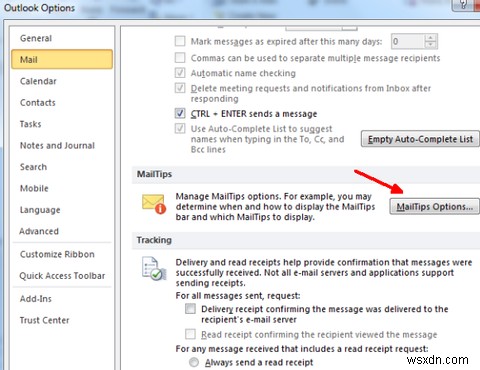Enable 'Mark messages as expired' checkbox
The image size is (480, 370).
pos(180,41)
